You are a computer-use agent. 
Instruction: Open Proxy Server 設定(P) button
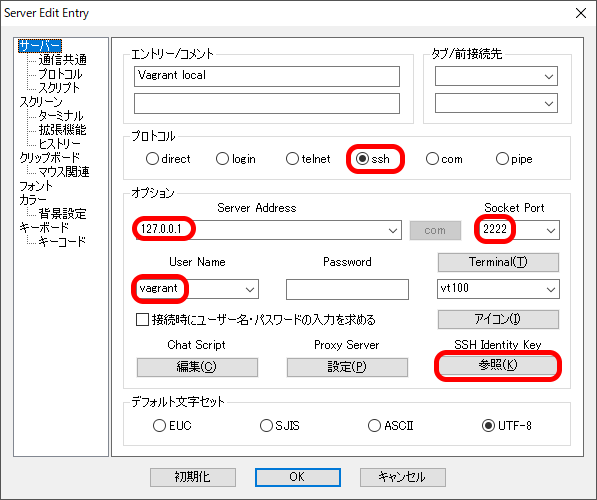click(347, 367)
